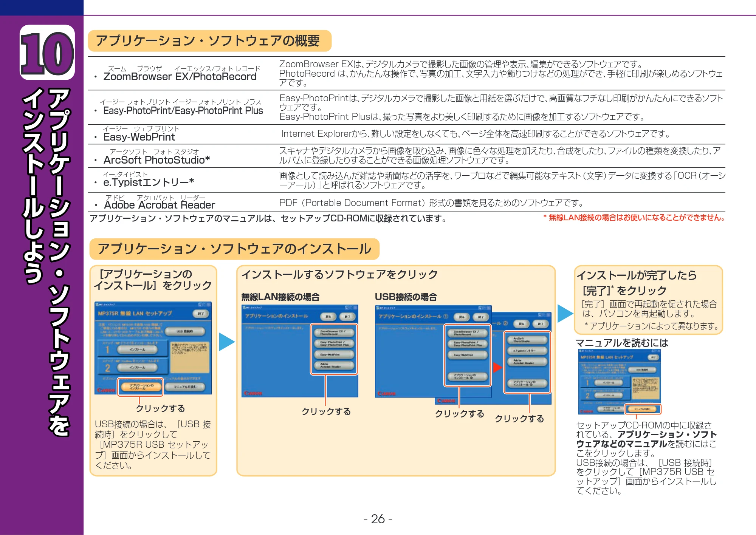This screenshot has width=756, height=535.
Task: Click the 無線LAN接続の場合 subheading
Action: [x=280, y=297]
